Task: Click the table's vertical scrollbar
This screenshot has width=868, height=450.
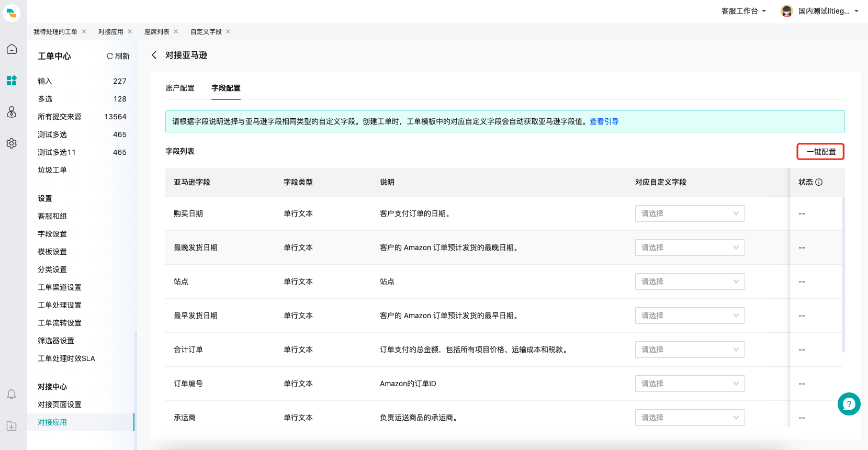Action: pyautogui.click(x=843, y=275)
